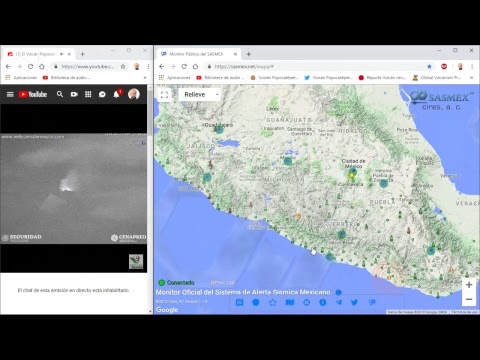480x360 pixels.
Task: Click the info icon in SASMEX toolbar
Action: [x=322, y=302]
